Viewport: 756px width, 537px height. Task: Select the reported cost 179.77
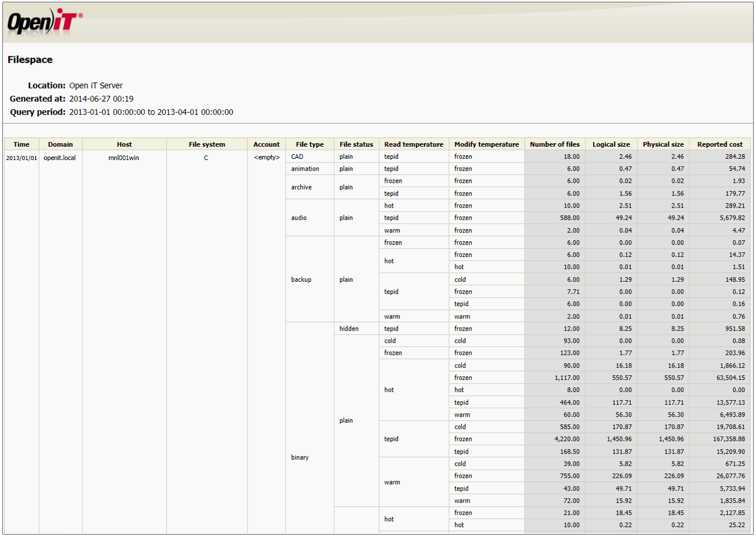tap(735, 194)
